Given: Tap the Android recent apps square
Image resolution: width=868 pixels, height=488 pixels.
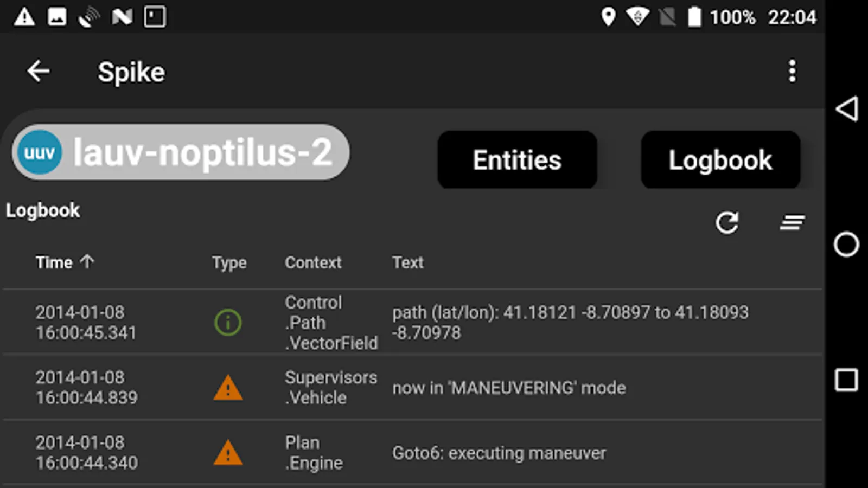Looking at the screenshot, I should point(846,380).
